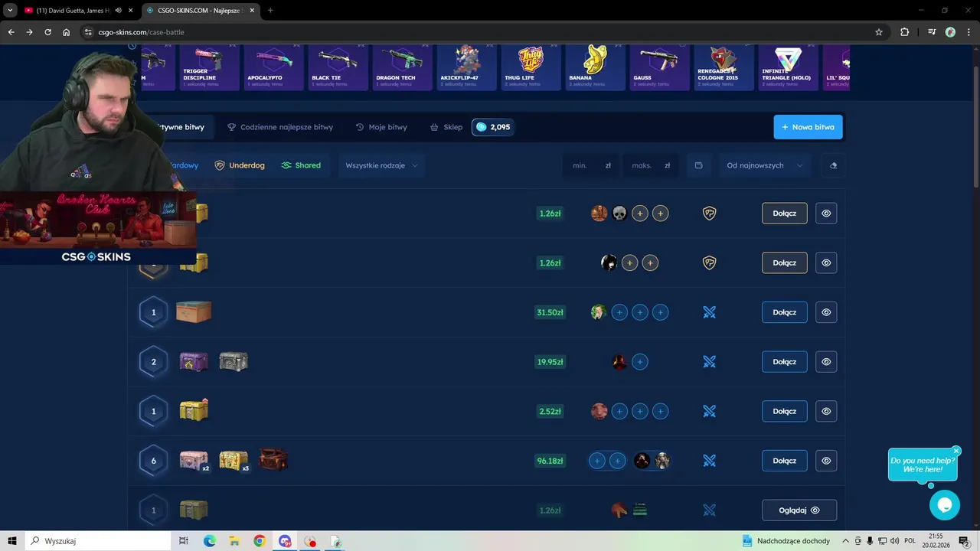Open the Wszystkie rodzaje dropdown
The height and width of the screenshot is (551, 980).
[x=381, y=165]
